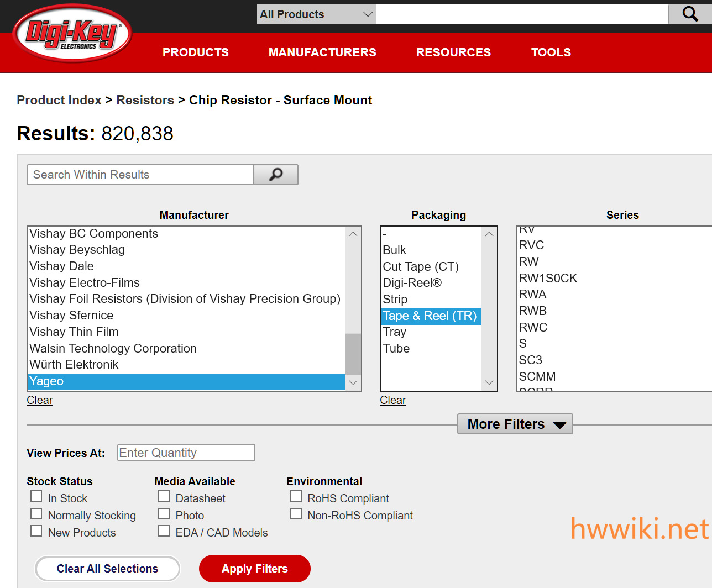Open the MANUFACTURERS menu

[322, 53]
